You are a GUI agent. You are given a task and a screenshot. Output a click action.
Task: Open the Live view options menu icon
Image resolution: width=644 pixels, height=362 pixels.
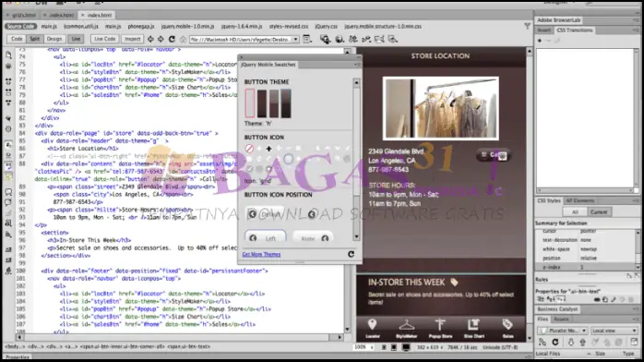tap(307, 40)
